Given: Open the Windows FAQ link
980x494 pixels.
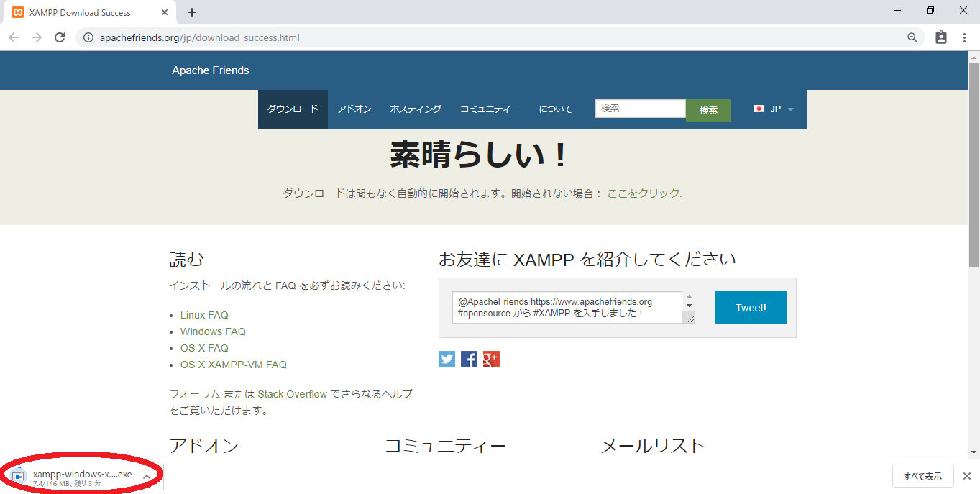Looking at the screenshot, I should pyautogui.click(x=213, y=331).
